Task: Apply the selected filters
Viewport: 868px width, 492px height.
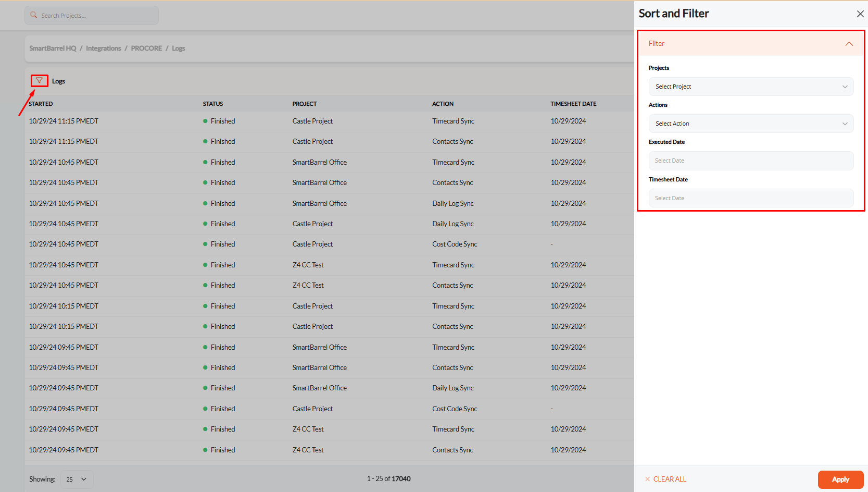Action: click(x=840, y=479)
